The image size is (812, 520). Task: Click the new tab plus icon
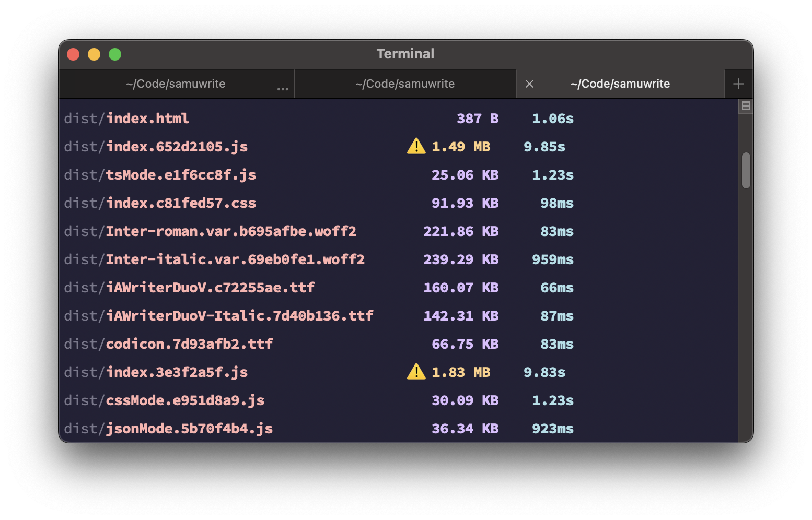738,84
